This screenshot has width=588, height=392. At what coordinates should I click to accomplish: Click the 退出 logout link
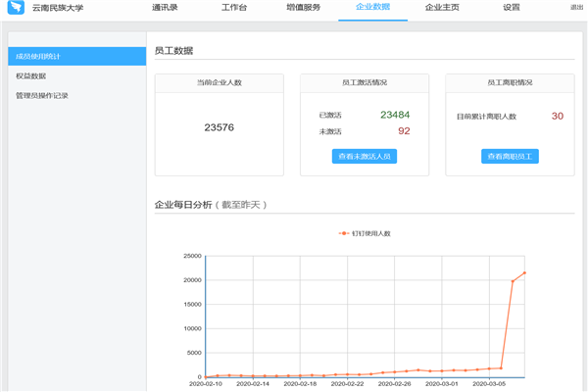point(577,7)
